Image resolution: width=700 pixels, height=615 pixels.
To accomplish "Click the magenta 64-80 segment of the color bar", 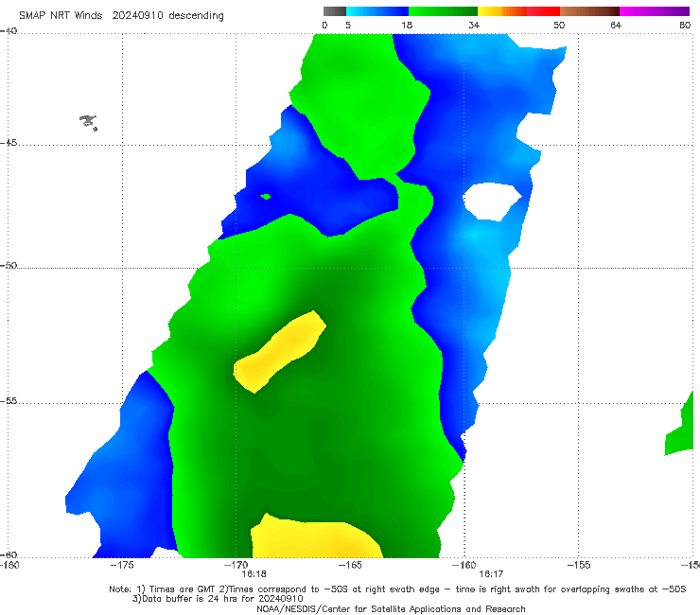I will click(x=655, y=11).
